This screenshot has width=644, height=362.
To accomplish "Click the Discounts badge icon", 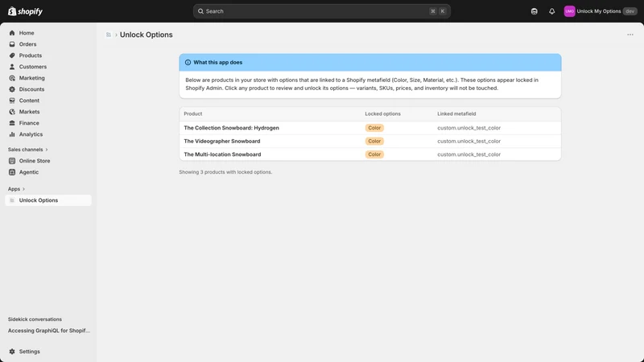I will point(12,89).
